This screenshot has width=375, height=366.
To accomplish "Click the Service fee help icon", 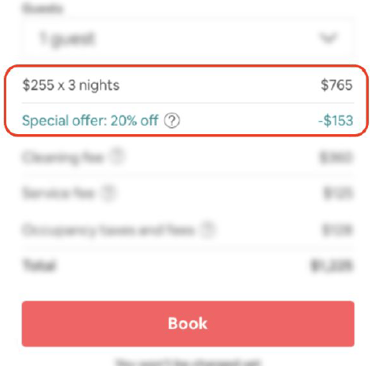I will (109, 193).
